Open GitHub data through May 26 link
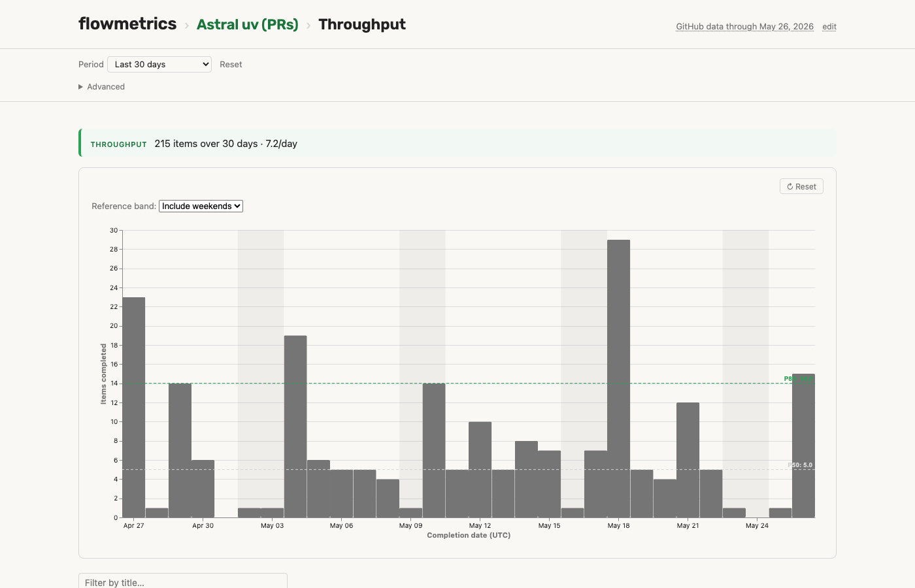 point(744,27)
